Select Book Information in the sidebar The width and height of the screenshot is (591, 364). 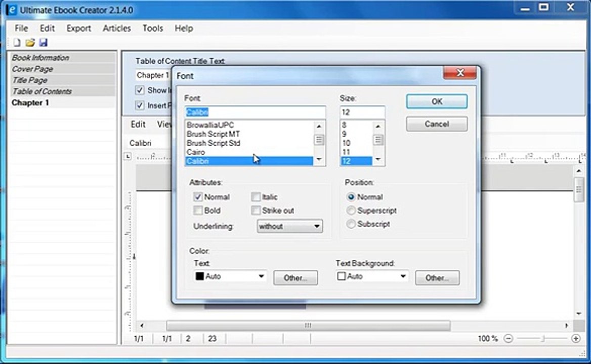click(x=62, y=58)
